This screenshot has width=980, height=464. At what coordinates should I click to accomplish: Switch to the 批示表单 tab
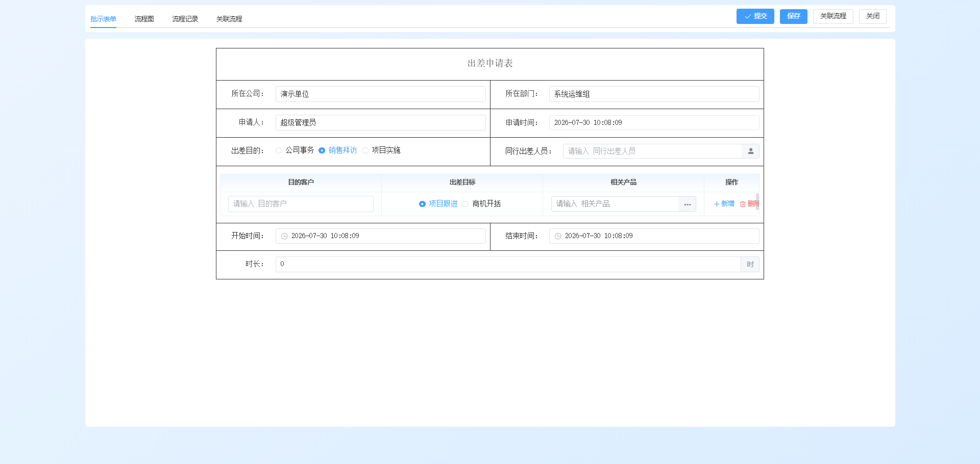pyautogui.click(x=103, y=19)
